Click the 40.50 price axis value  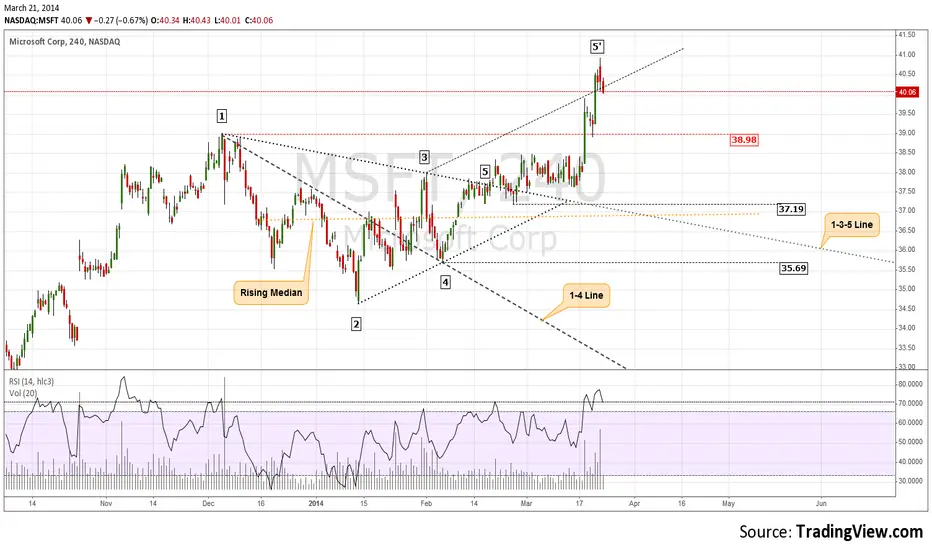(x=906, y=74)
